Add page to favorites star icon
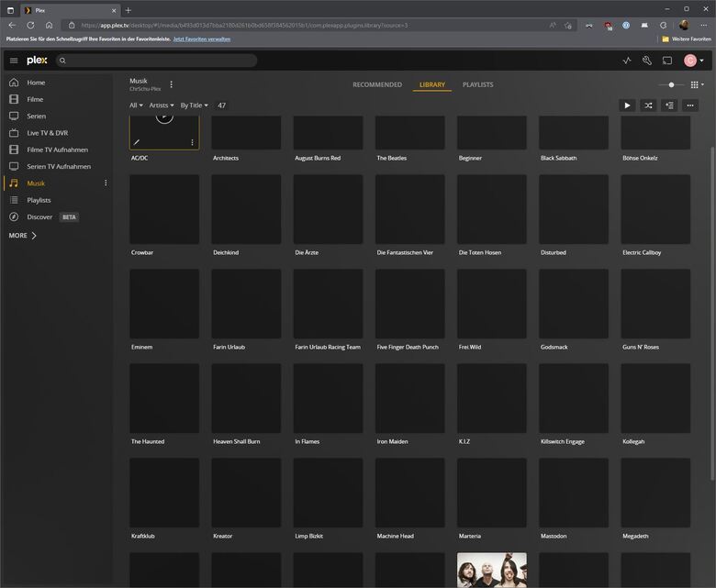 click(568, 26)
